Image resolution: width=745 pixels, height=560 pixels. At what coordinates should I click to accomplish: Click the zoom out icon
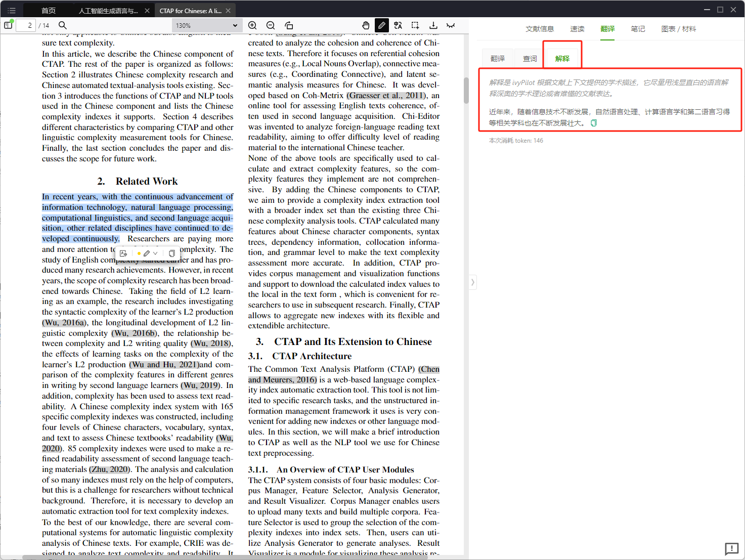pos(271,25)
